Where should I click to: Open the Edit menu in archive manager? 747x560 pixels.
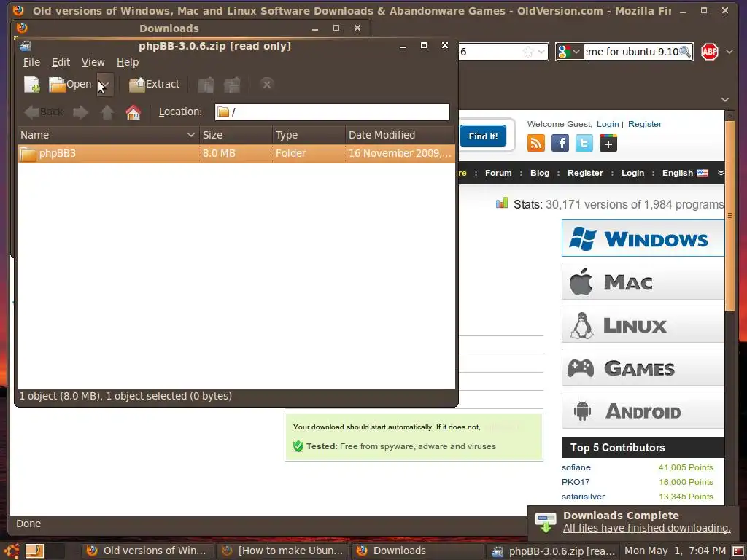point(61,62)
